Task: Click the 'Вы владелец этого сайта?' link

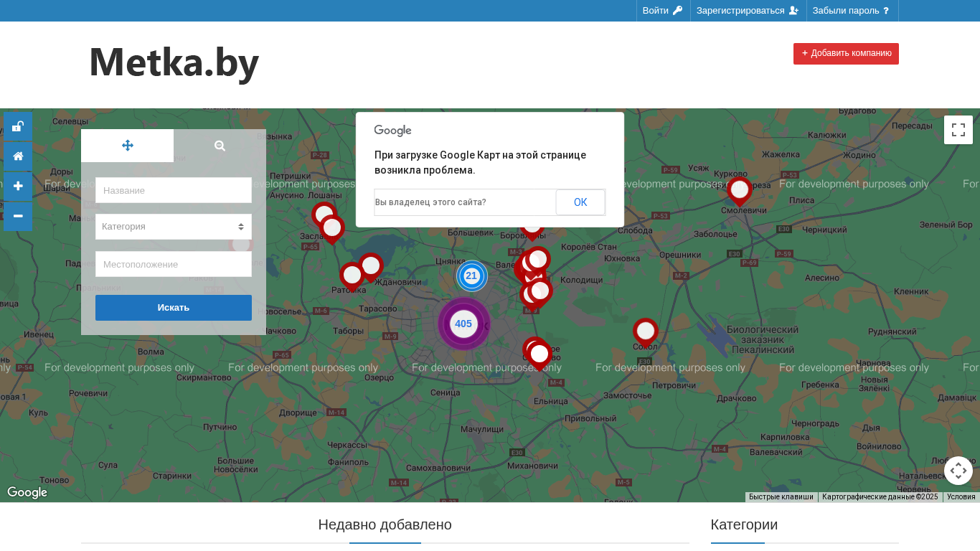Action: (x=430, y=202)
